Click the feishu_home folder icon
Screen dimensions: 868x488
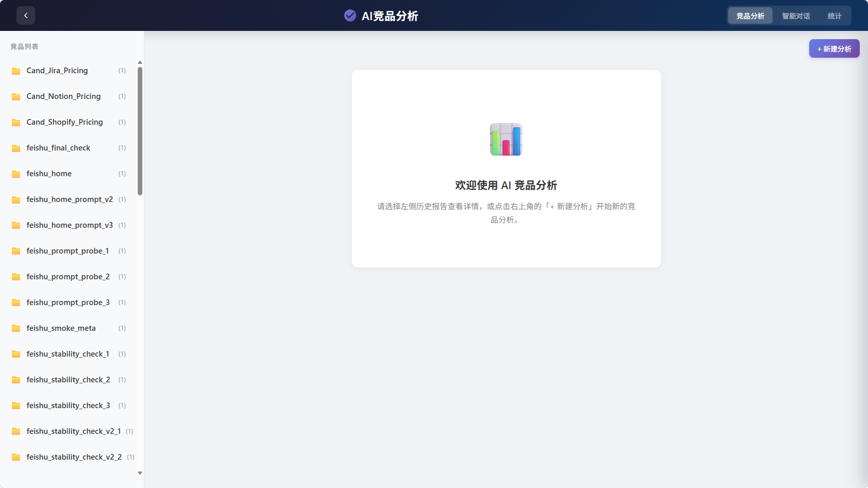16,174
